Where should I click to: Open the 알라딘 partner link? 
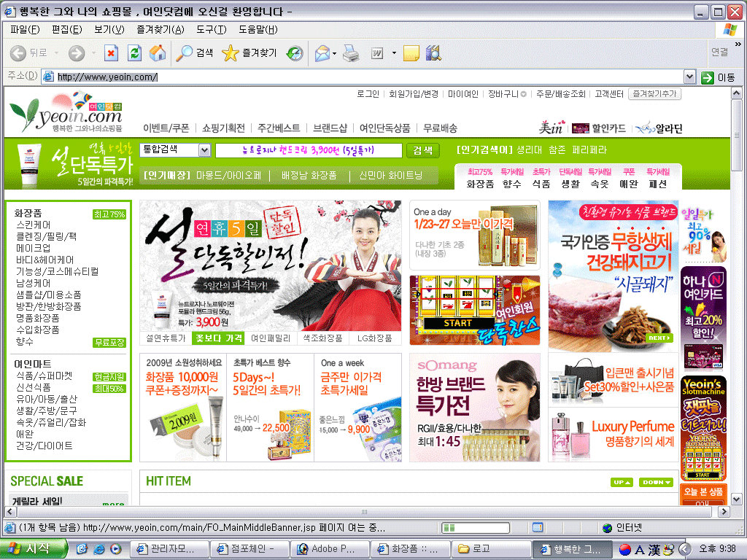click(659, 128)
